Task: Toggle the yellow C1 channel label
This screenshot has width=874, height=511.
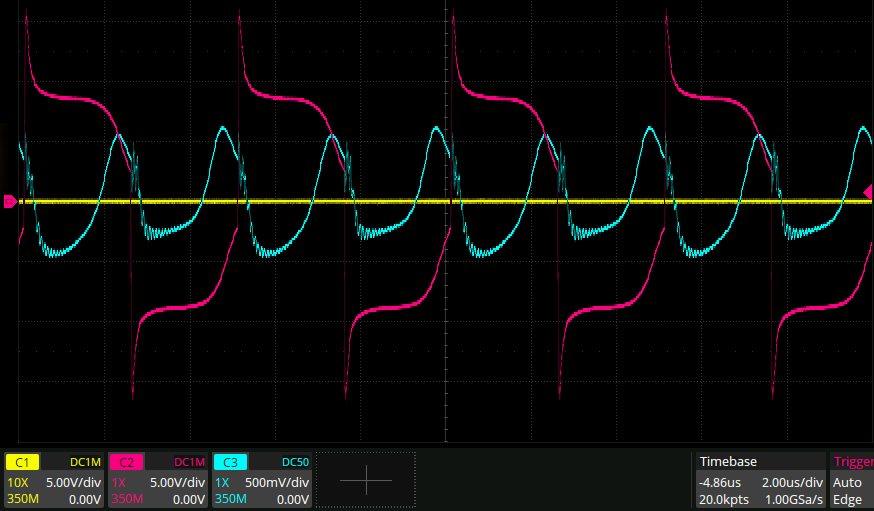Action: (x=22, y=462)
